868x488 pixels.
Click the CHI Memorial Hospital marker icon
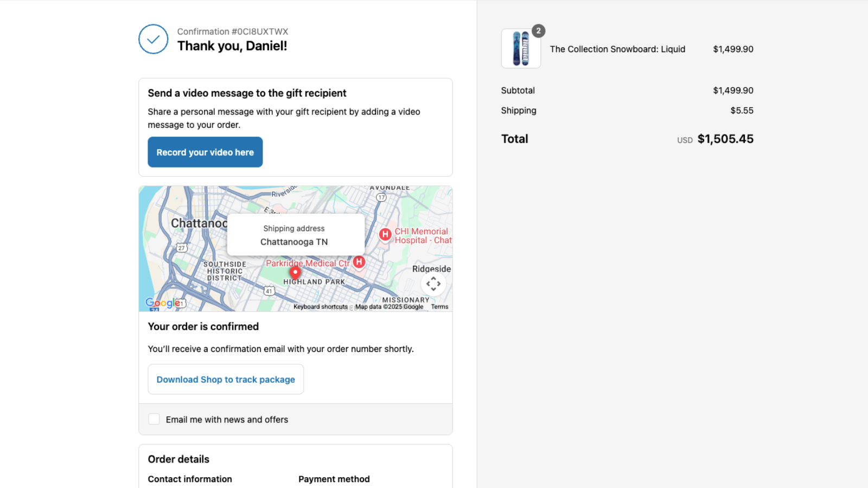click(x=385, y=235)
